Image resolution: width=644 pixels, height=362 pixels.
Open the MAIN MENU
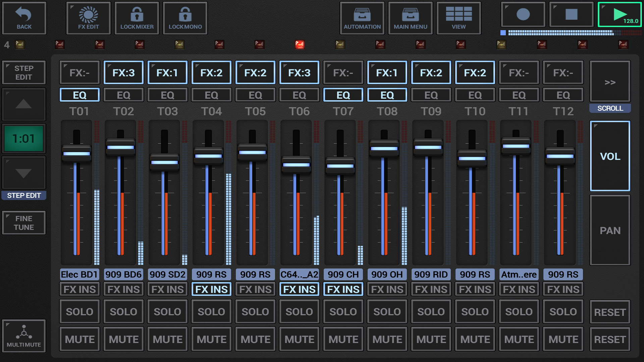[x=410, y=18]
